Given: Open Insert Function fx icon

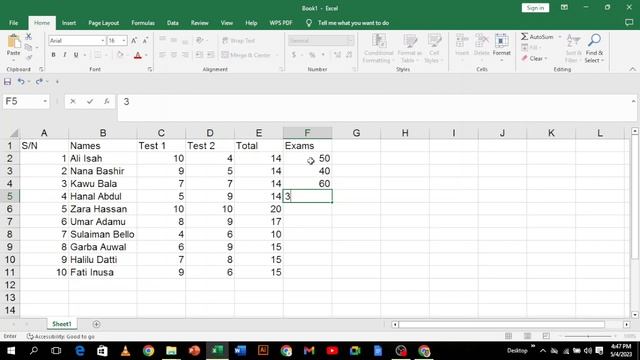Looking at the screenshot, I should pos(107,101).
